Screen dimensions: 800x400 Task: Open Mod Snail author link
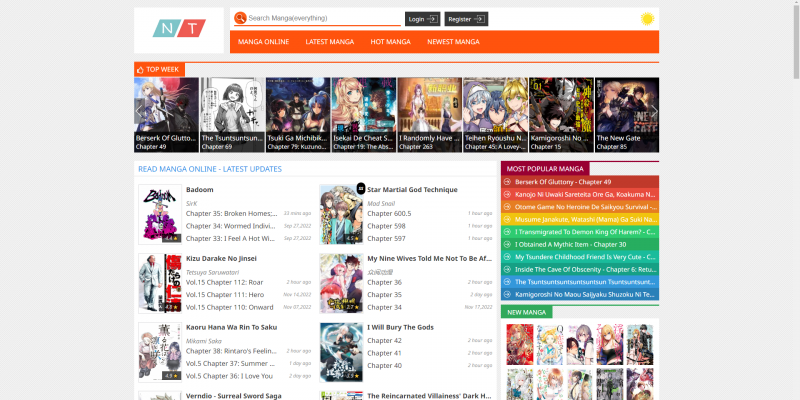point(381,204)
